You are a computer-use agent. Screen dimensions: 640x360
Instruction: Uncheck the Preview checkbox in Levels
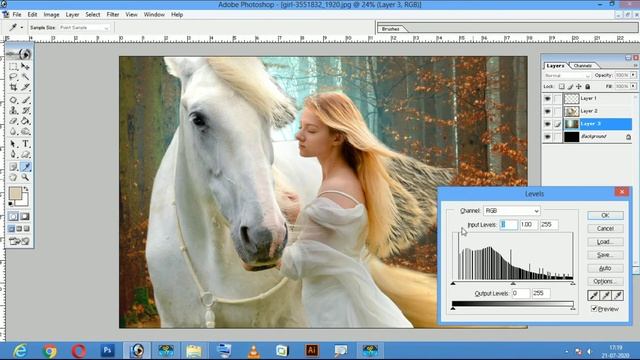[x=594, y=309]
